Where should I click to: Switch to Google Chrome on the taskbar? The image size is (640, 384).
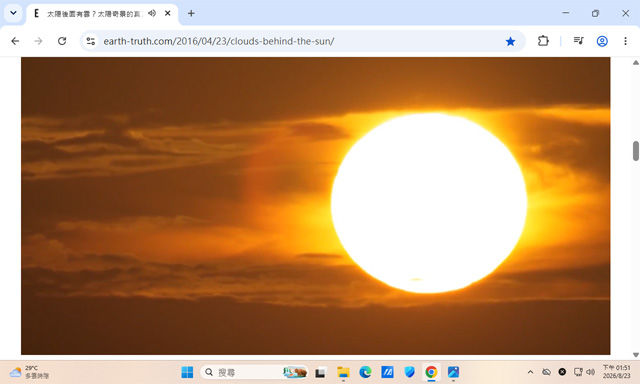(431, 372)
